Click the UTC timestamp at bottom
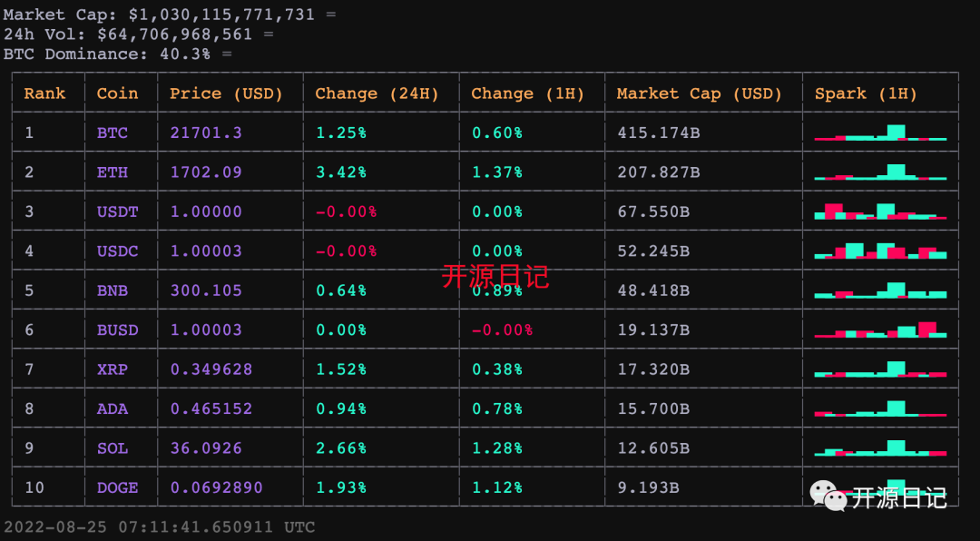Image resolution: width=980 pixels, height=541 pixels. tap(160, 527)
